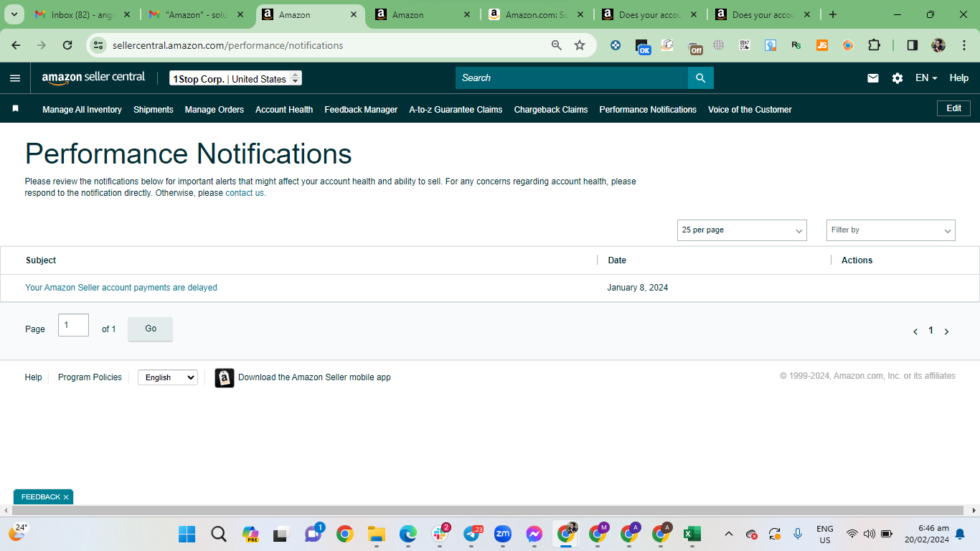Click the Go button
980x551 pixels.
coord(151,329)
